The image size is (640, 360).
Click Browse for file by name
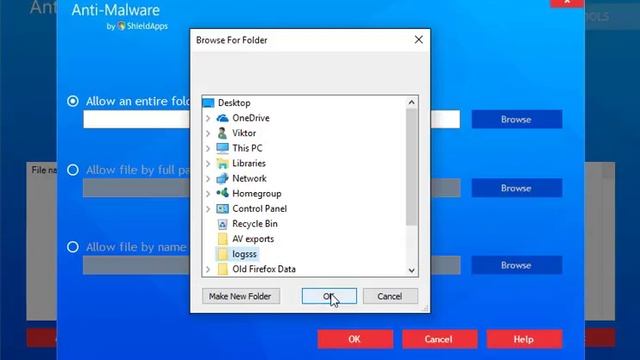coord(517,265)
